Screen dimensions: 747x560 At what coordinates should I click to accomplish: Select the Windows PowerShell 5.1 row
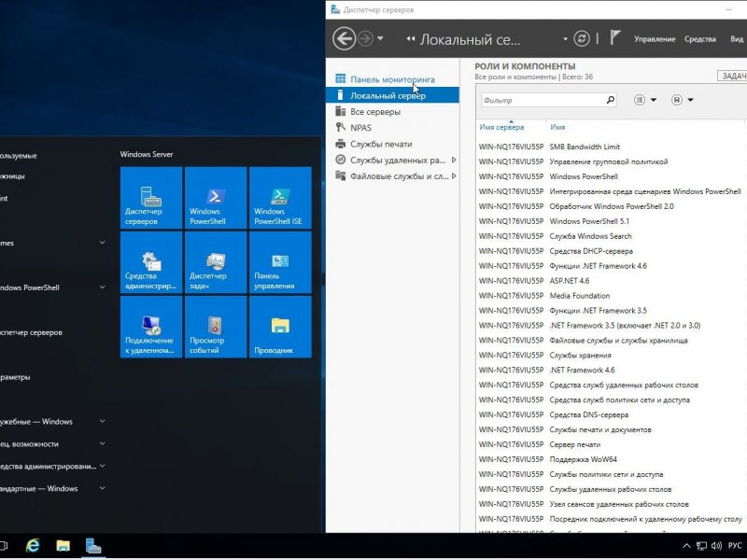click(611, 221)
